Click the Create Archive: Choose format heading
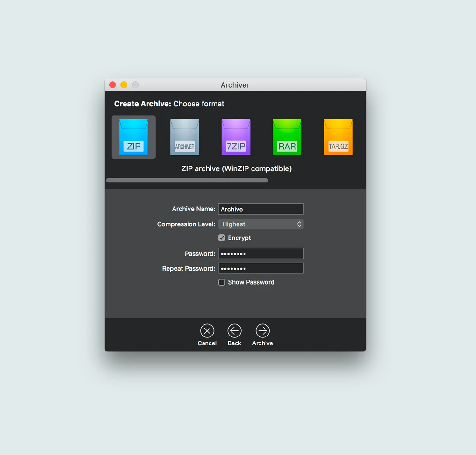The image size is (476, 455). [x=169, y=104]
